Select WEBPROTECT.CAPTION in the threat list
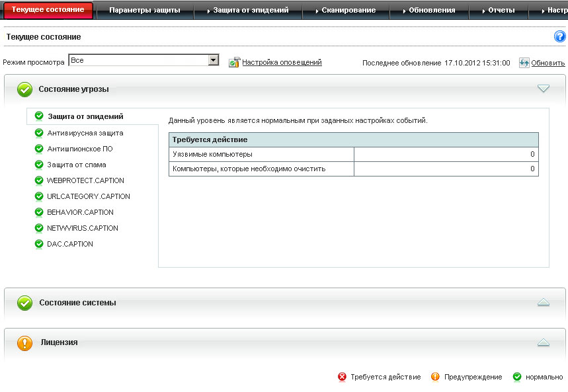The height and width of the screenshot is (392, 568). tap(85, 180)
